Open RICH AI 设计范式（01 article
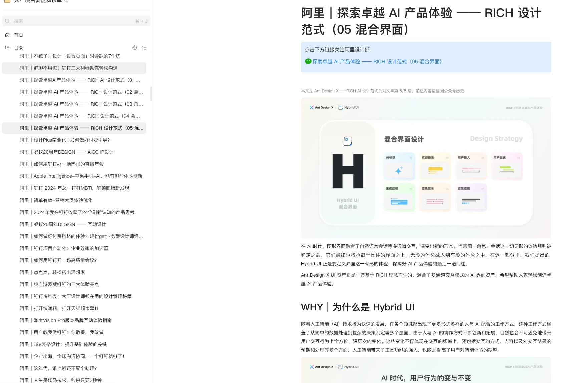The height and width of the screenshot is (383, 588). tap(74, 80)
